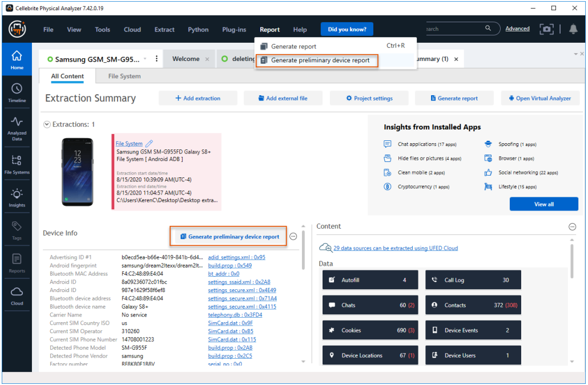
Task: Open the File menu
Action: pyautogui.click(x=49, y=30)
